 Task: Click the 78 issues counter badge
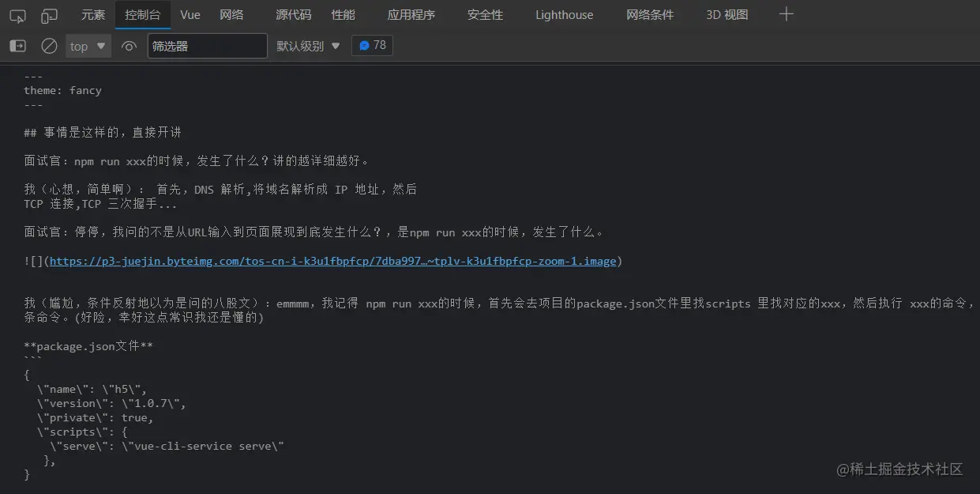(373, 45)
